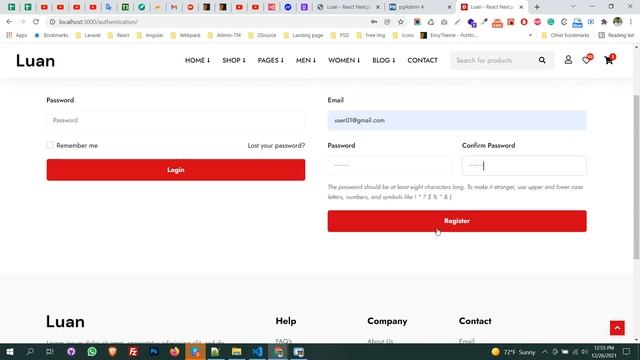Open the EnvyTheme bookmark

click(x=449, y=35)
